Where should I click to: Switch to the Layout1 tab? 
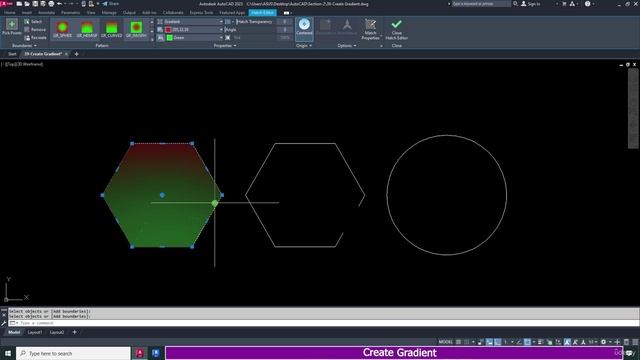(x=35, y=332)
